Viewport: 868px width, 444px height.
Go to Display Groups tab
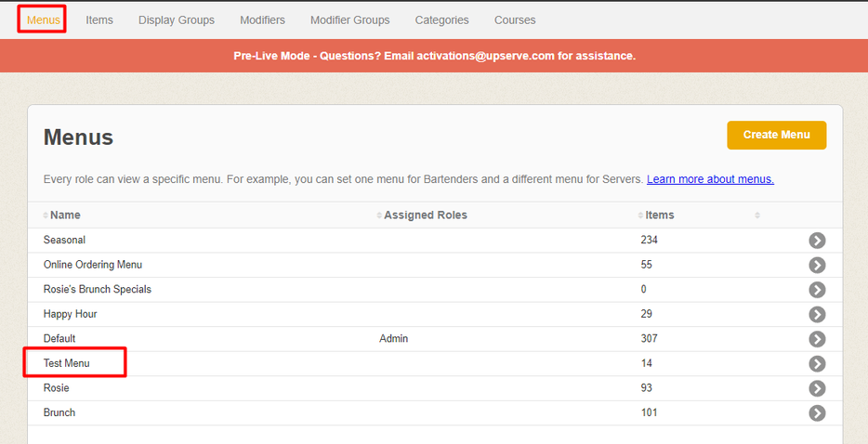(x=176, y=20)
